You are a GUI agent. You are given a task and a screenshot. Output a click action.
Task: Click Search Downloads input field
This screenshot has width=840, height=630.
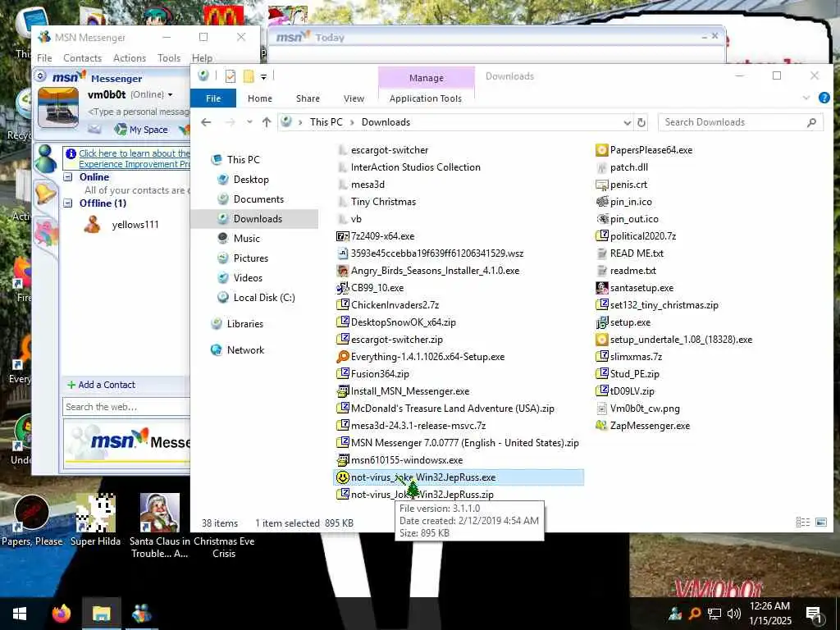tap(741, 122)
